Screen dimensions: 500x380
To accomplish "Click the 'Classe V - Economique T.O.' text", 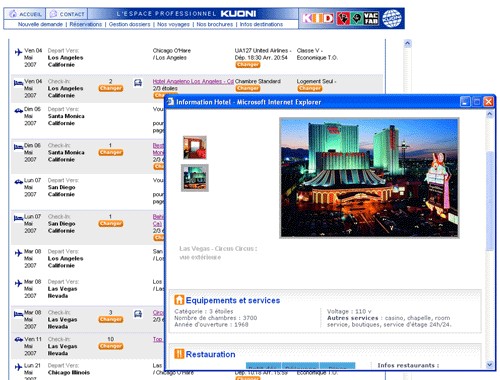I will [x=317, y=54].
